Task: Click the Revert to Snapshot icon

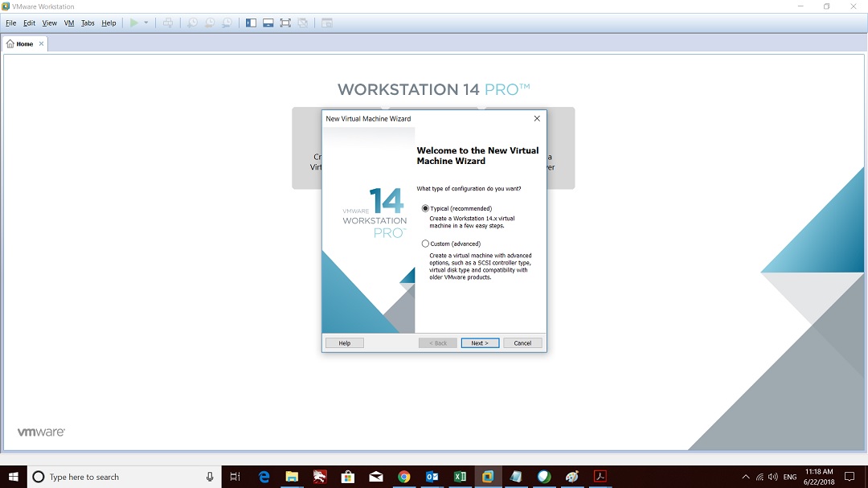Action: [210, 23]
